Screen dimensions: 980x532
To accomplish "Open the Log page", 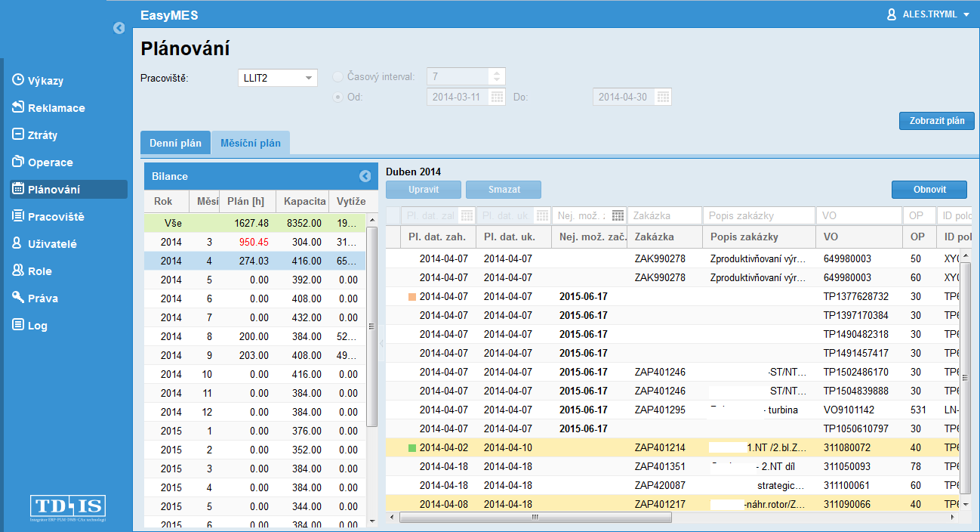I will (37, 326).
